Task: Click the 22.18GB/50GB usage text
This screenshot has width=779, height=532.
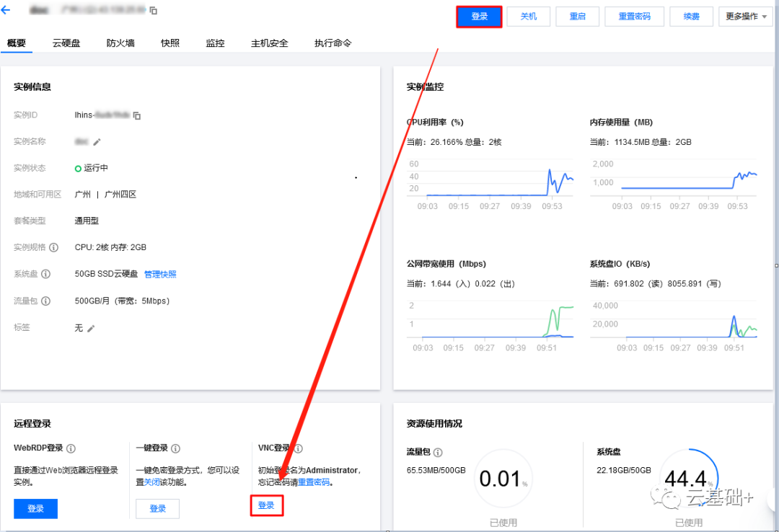Action: [x=624, y=471]
